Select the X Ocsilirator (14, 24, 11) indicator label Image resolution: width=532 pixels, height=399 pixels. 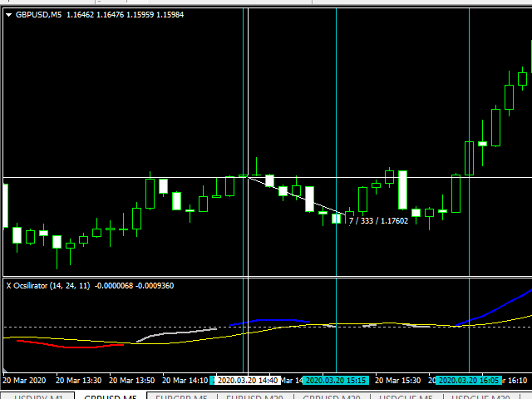pyautogui.click(x=48, y=286)
